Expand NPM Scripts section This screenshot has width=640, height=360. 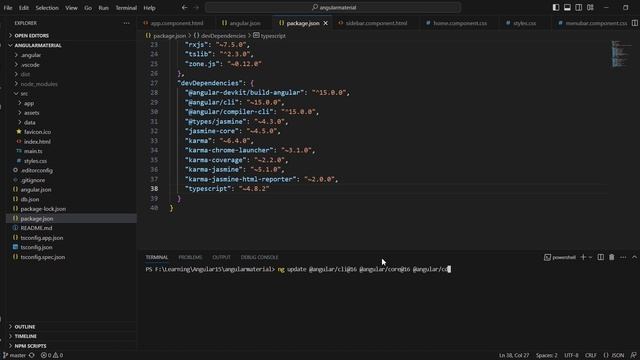(x=30, y=346)
